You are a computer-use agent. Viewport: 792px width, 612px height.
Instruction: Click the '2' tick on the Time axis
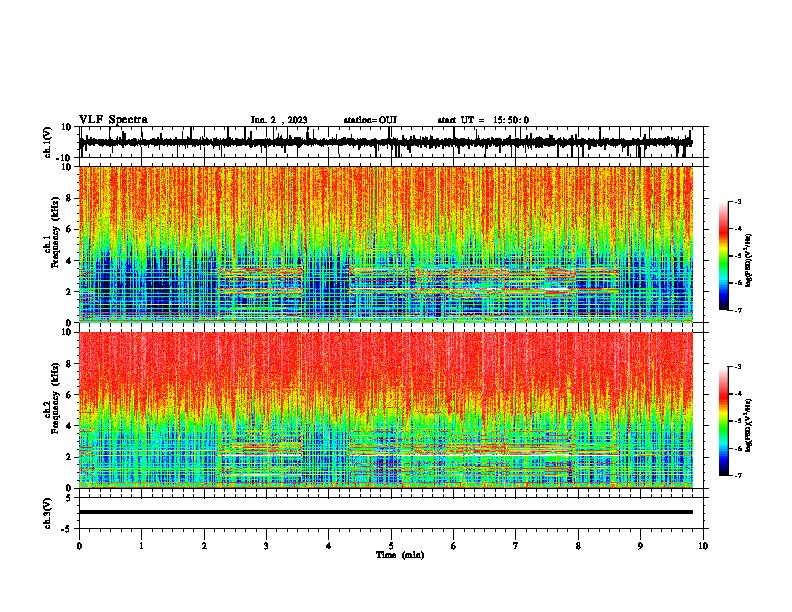[x=204, y=546]
